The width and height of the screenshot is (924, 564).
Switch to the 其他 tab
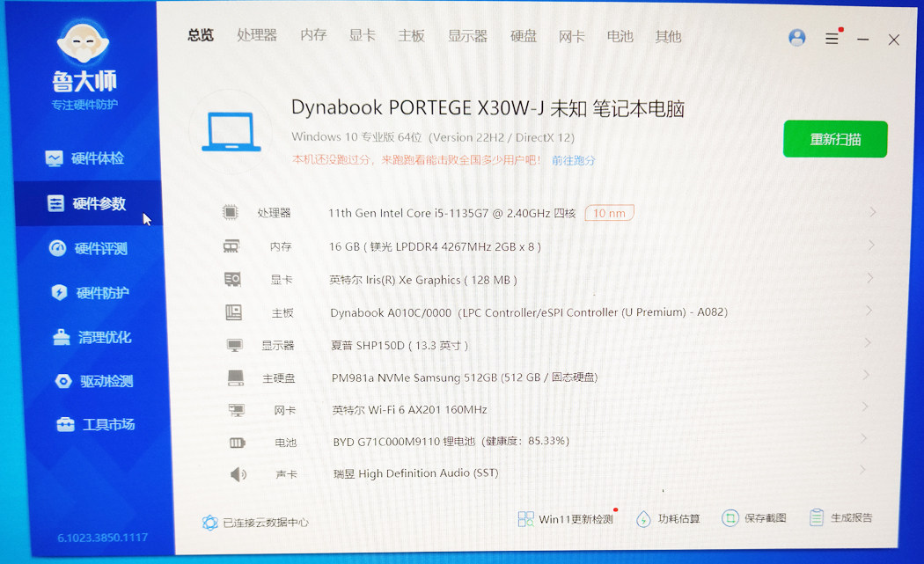[668, 37]
